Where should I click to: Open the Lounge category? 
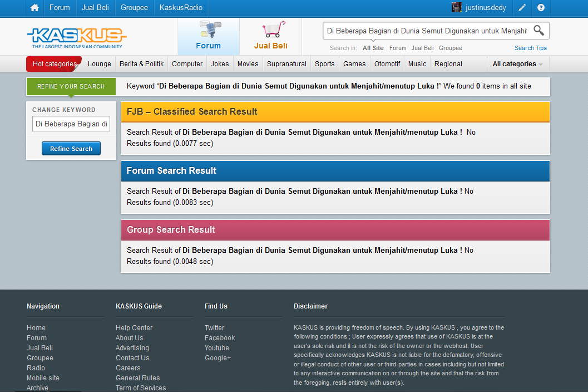tap(100, 64)
